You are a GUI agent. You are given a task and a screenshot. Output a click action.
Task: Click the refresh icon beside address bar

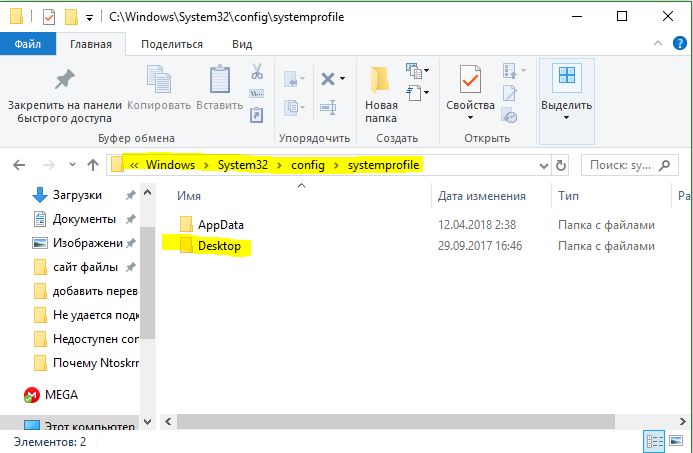tap(560, 165)
